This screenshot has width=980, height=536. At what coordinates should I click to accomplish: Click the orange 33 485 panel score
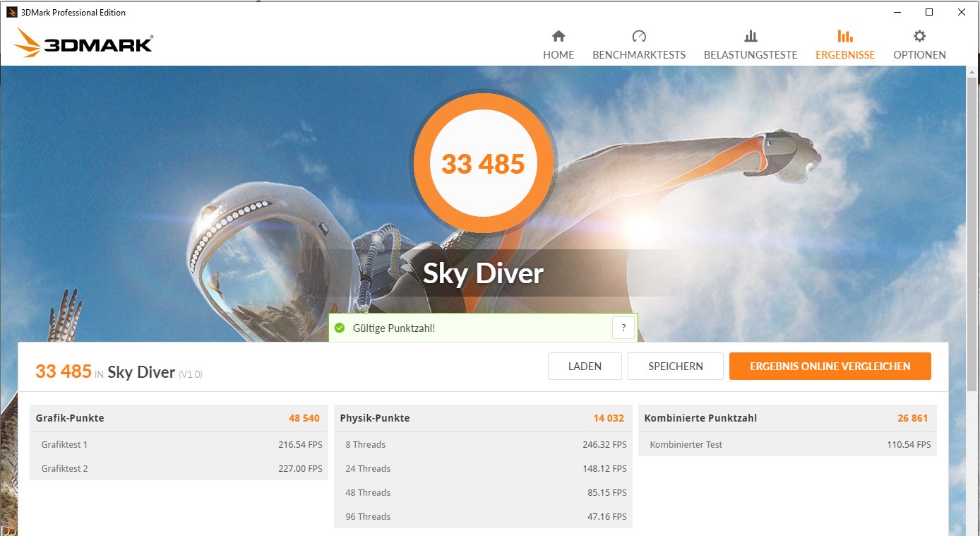(64, 371)
